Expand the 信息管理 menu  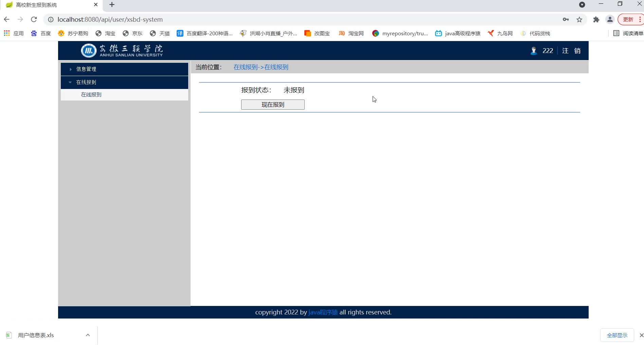[124, 69]
